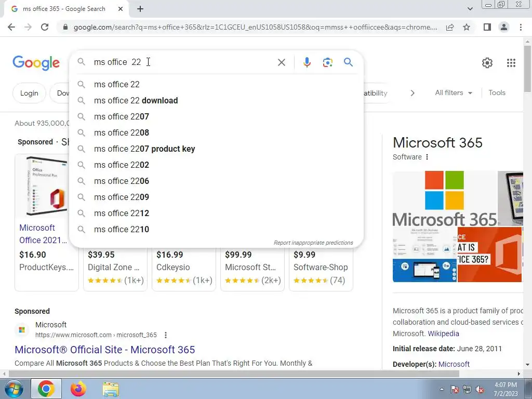The height and width of the screenshot is (399, 532).
Task: Click 'Report inappropriate predictions' link
Action: click(x=313, y=243)
